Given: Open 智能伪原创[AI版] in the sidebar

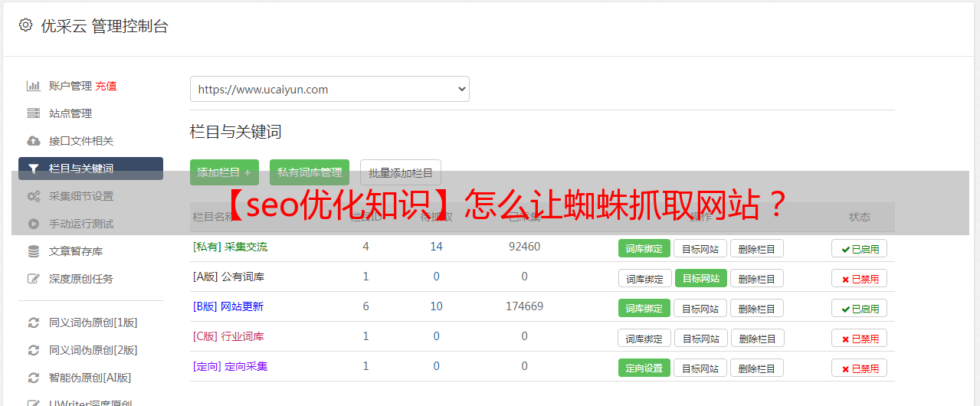Looking at the screenshot, I should coord(90,378).
